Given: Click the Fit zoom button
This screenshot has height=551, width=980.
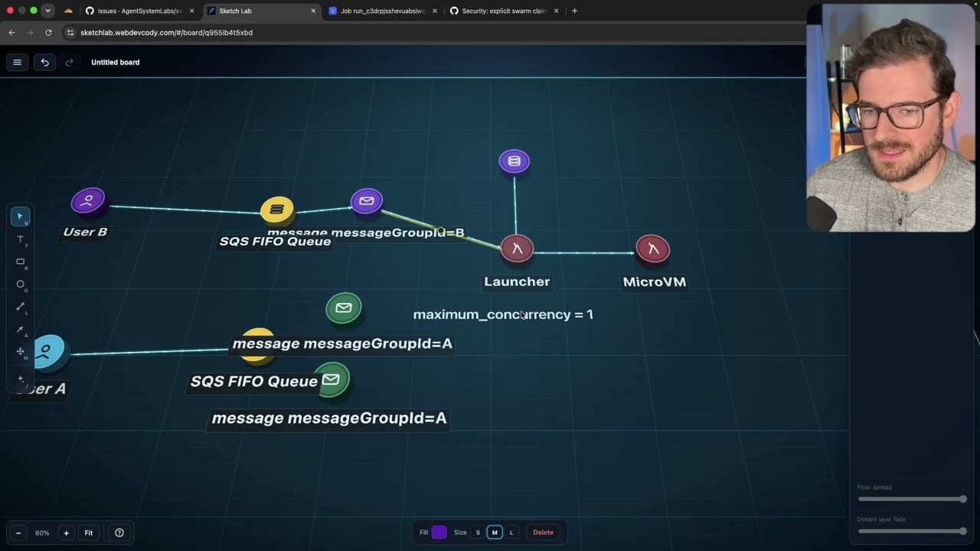Looking at the screenshot, I should (89, 533).
